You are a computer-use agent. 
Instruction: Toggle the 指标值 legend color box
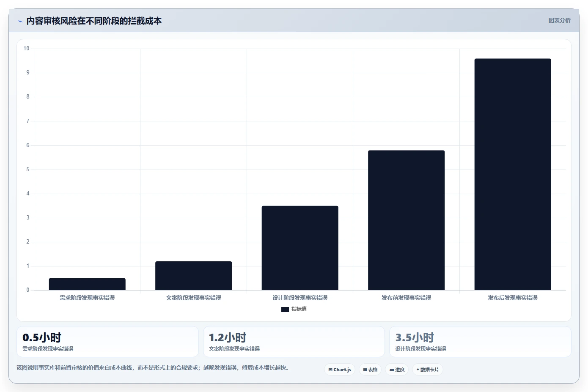click(285, 310)
